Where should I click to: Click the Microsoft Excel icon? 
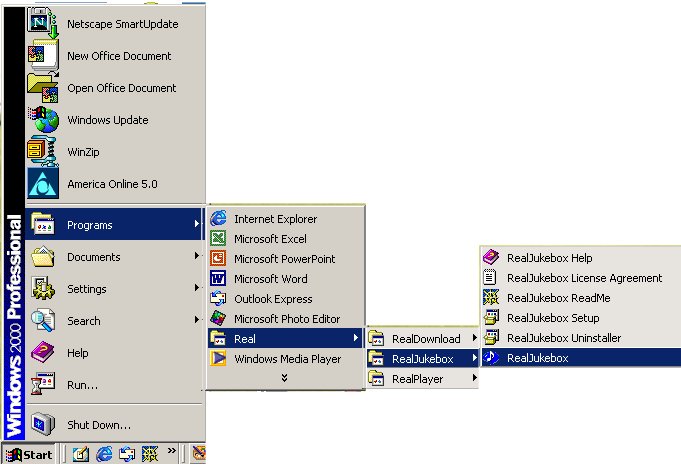219,239
